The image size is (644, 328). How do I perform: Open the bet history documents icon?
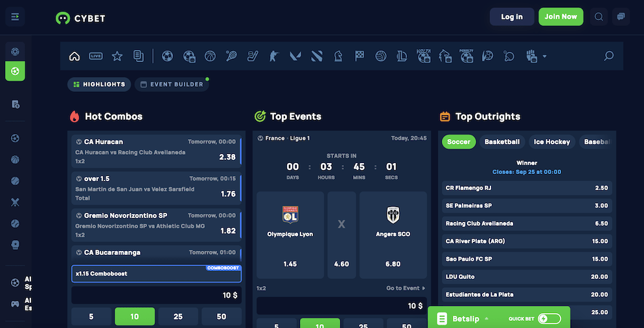pyautogui.click(x=139, y=56)
